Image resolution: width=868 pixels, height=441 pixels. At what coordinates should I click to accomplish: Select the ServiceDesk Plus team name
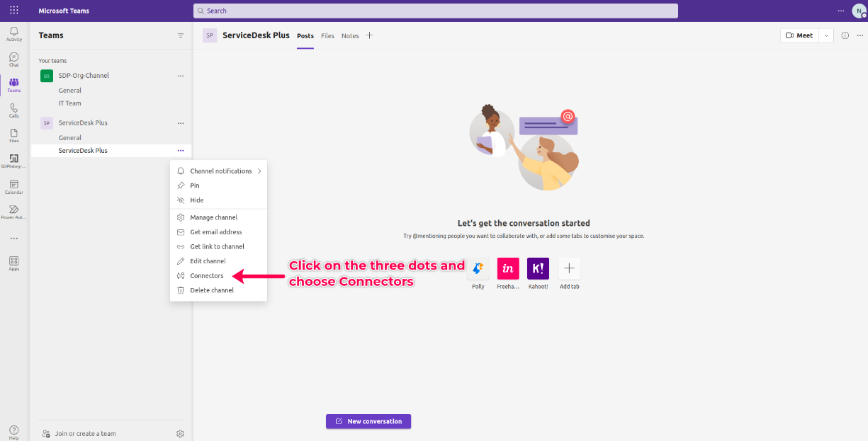coord(83,123)
